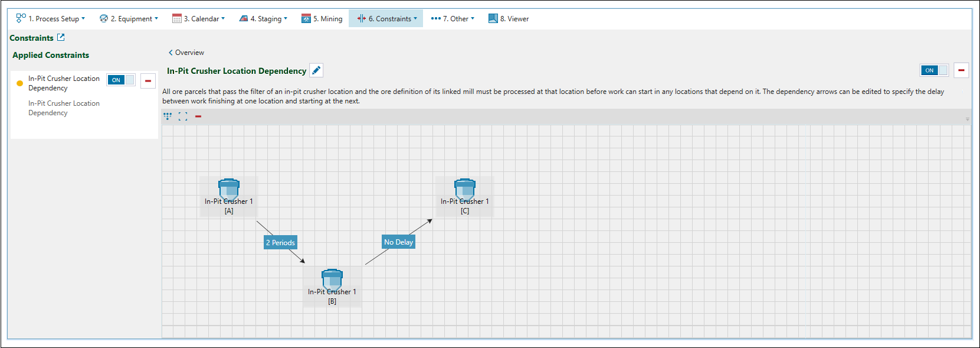Viewport: 980px width, 348px height.
Task: Click the yellow status dot of applied constraint
Action: (19, 83)
